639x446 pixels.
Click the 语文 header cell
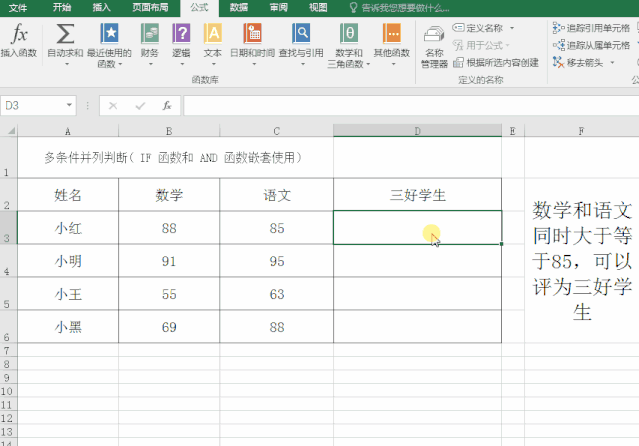point(276,195)
